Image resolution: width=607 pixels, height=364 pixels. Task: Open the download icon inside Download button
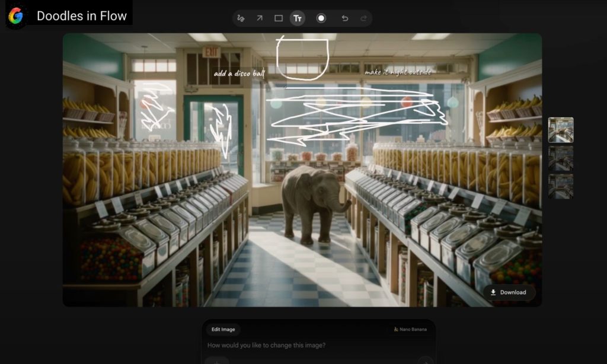coord(493,292)
